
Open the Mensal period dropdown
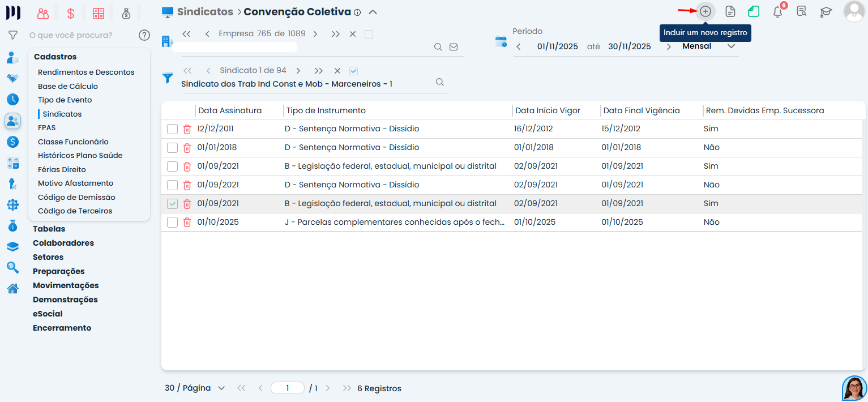[x=709, y=46]
